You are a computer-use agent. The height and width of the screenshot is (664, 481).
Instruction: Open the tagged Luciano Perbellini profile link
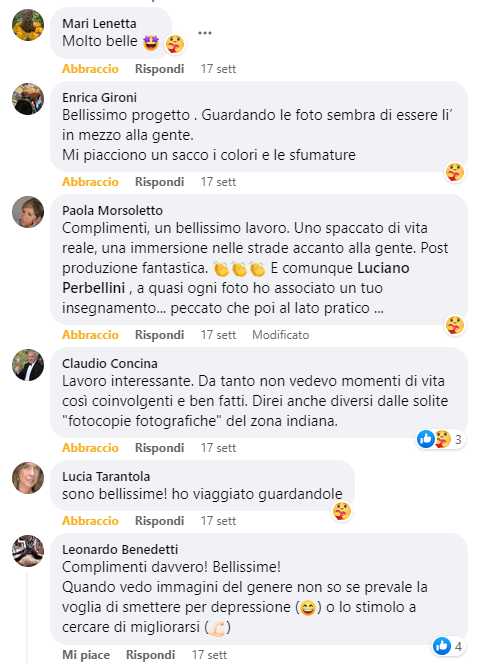[236, 278]
